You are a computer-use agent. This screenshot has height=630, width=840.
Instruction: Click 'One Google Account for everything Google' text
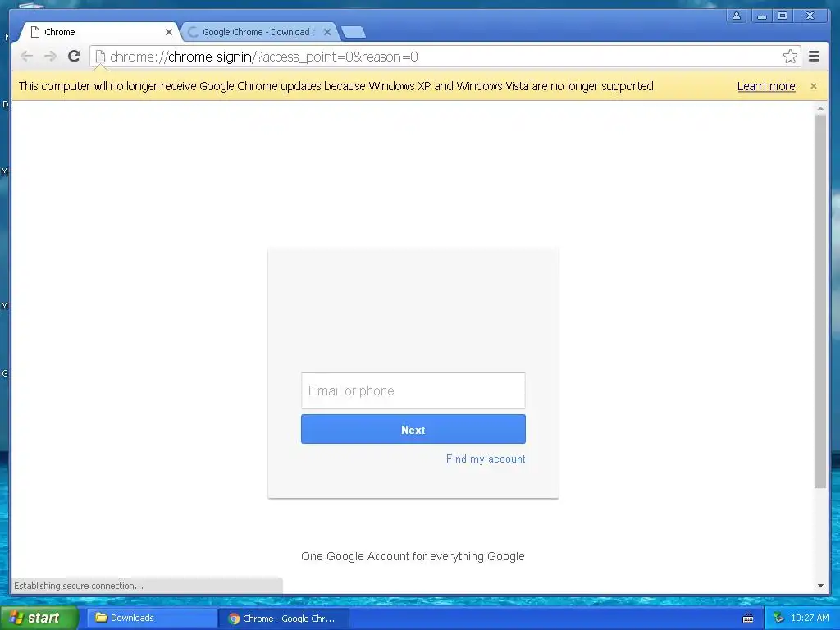(413, 557)
